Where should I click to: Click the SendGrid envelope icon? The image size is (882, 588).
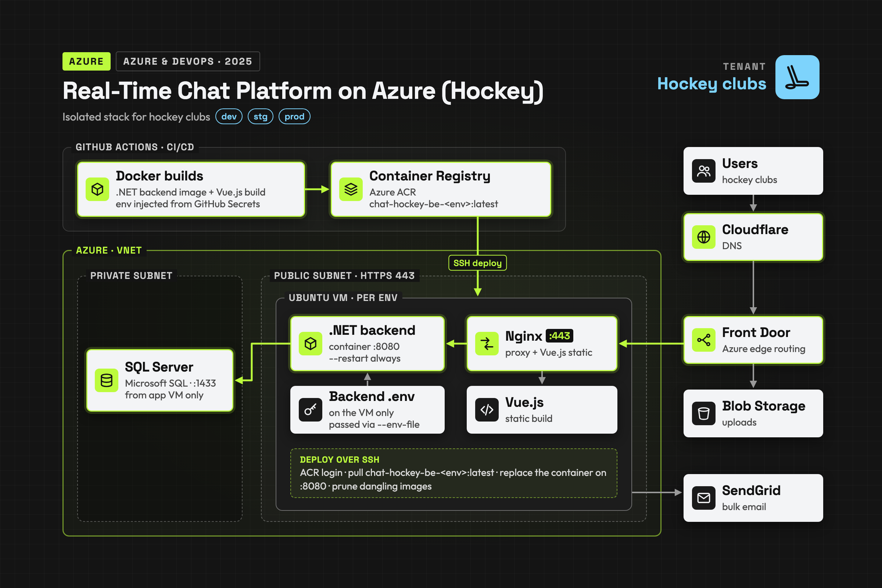(x=704, y=498)
